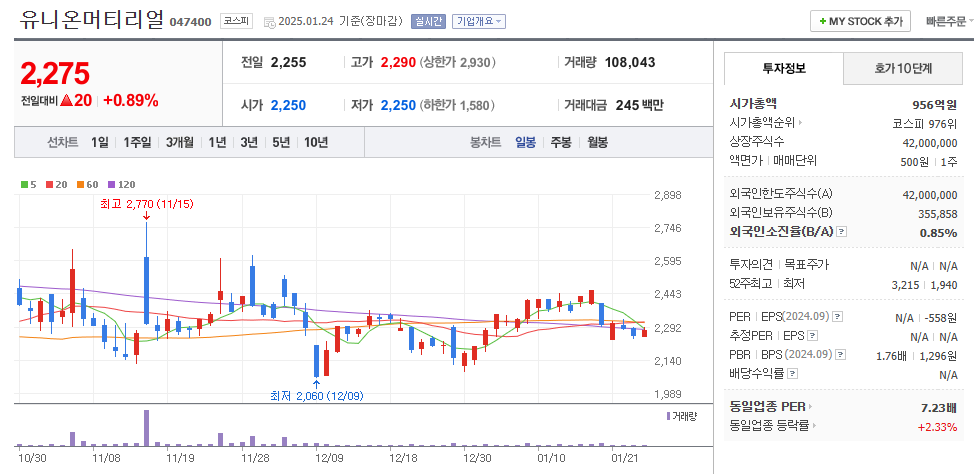
Task: Select the 3년 line chart period
Action: point(249,142)
